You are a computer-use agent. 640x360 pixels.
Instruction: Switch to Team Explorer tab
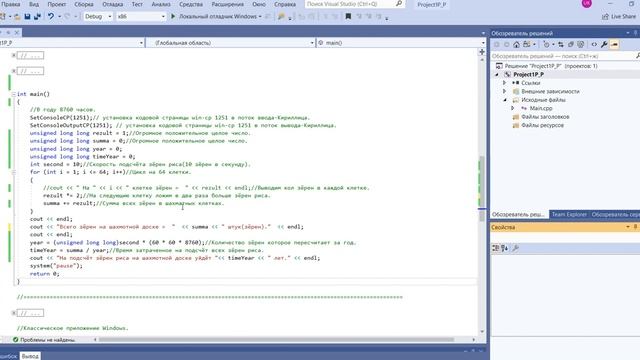point(569,214)
